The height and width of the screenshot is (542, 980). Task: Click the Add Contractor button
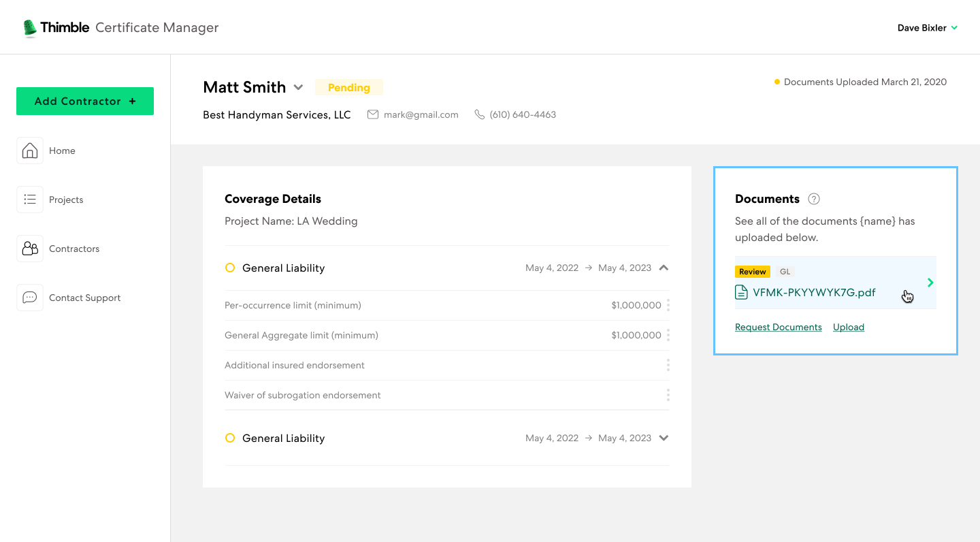[x=85, y=101]
